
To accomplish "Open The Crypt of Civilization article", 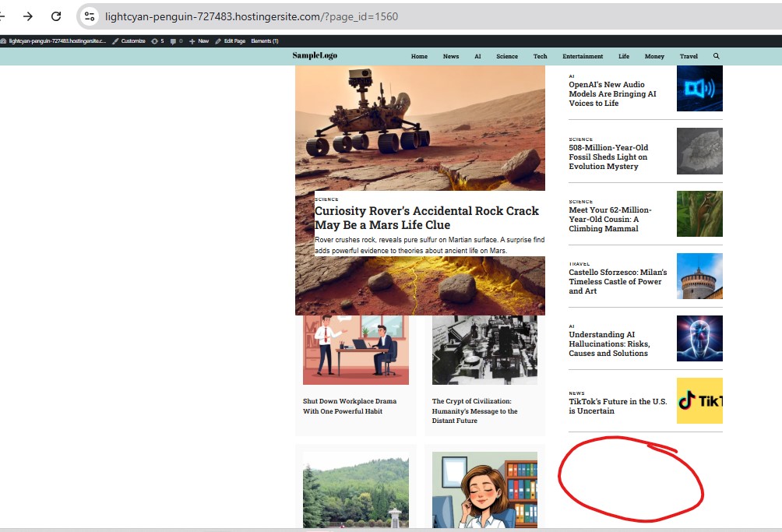I will [475, 410].
